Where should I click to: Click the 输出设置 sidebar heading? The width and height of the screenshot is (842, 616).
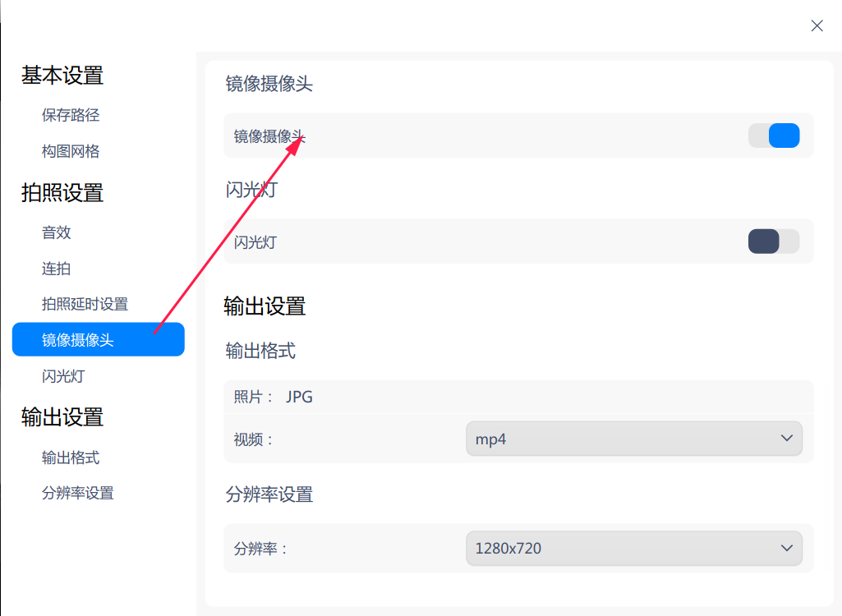click(x=62, y=417)
